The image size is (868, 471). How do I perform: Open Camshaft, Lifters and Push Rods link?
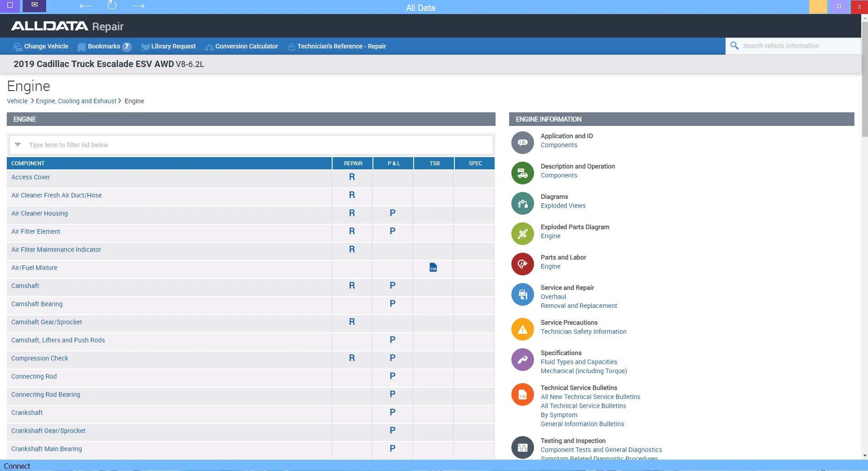coord(58,340)
